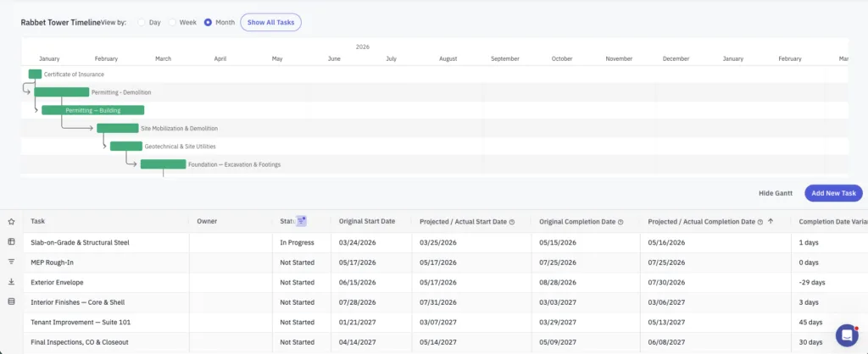The width and height of the screenshot is (868, 354).
Task: Open the chat support bubble
Action: [x=847, y=335]
